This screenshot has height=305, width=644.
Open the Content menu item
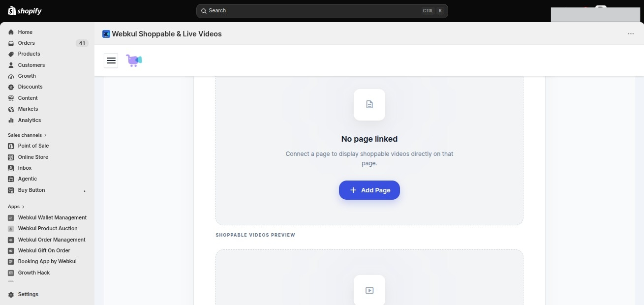28,98
